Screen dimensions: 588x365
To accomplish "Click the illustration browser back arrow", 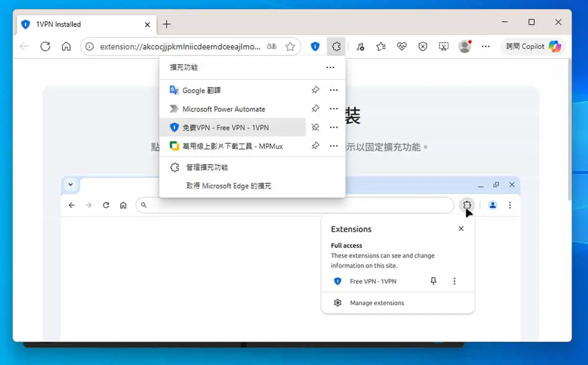I will 72,205.
